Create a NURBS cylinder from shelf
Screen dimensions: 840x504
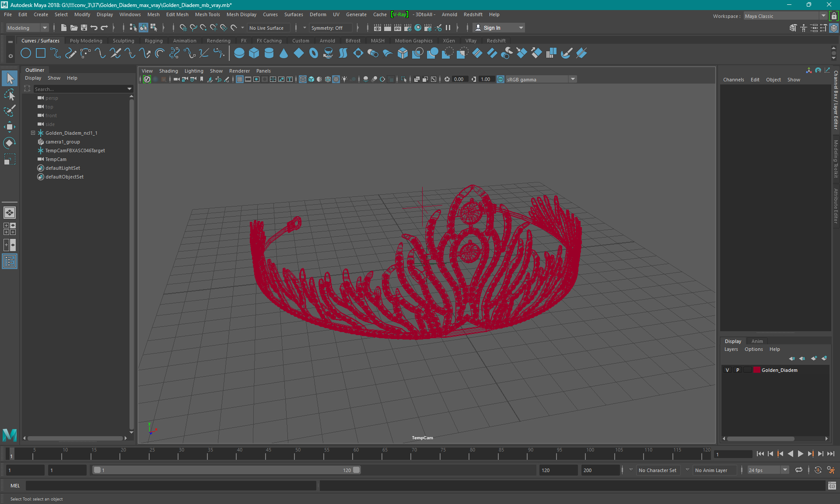click(269, 53)
